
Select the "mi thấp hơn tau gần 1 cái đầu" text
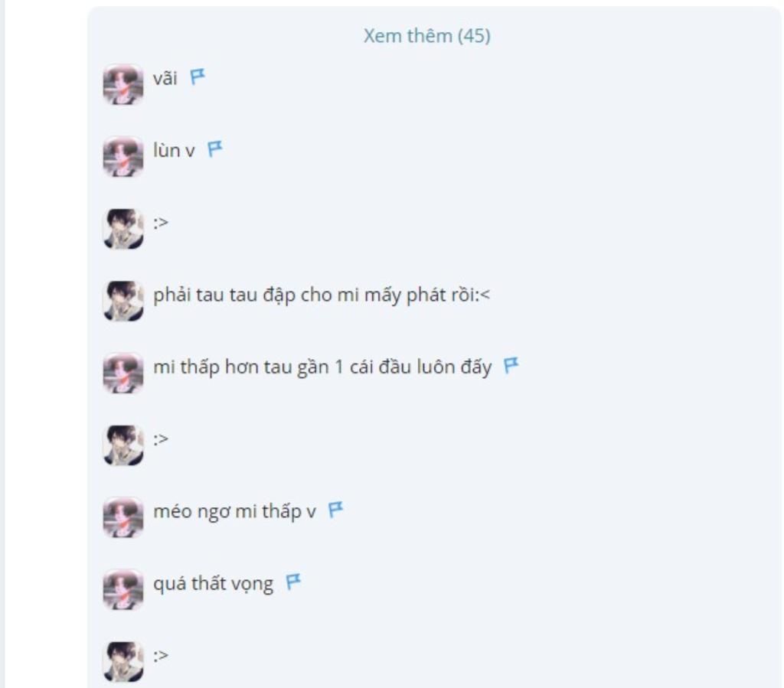point(322,367)
